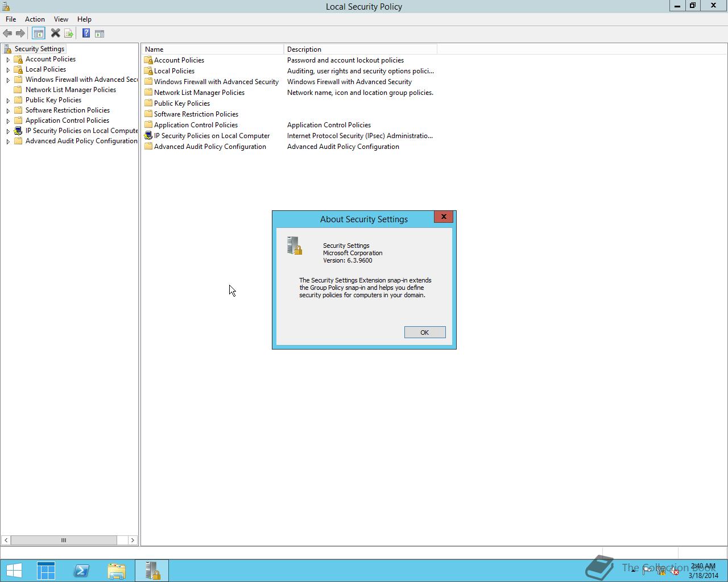Viewport: 728px width, 582px height.
Task: Click the taskbar clock showing 3/18/2014
Action: click(703, 571)
